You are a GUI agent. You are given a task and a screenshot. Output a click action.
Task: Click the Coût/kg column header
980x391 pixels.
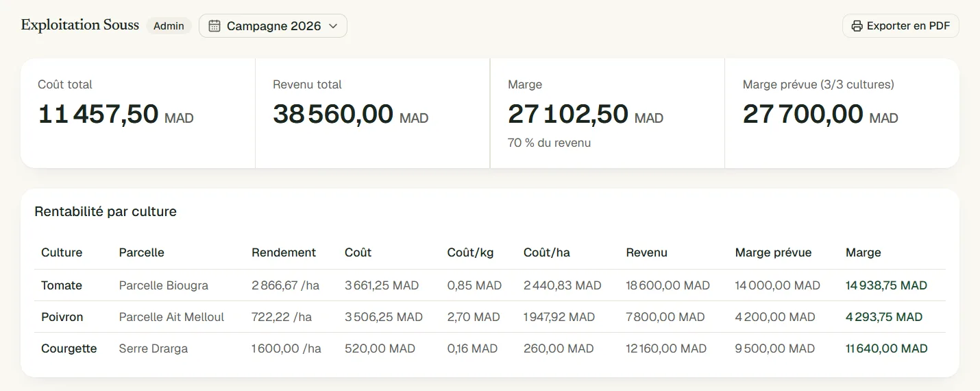[470, 252]
